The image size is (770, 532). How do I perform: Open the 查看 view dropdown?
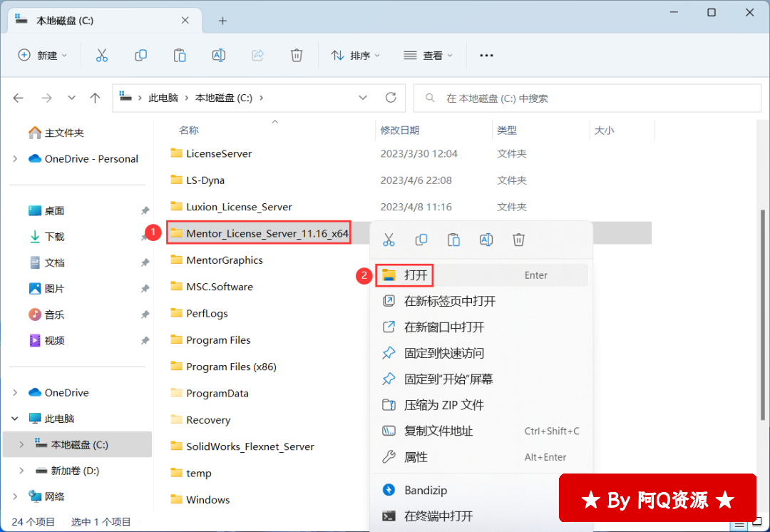tap(428, 56)
